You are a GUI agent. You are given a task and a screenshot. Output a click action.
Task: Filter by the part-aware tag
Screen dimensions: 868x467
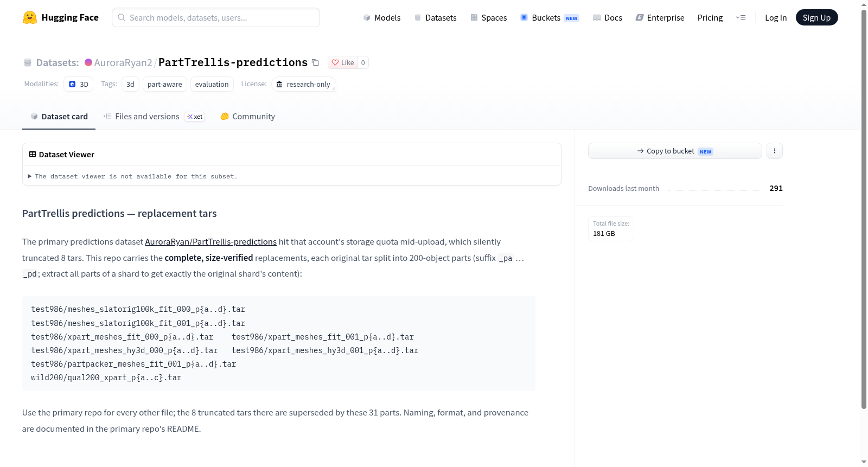[x=165, y=84]
